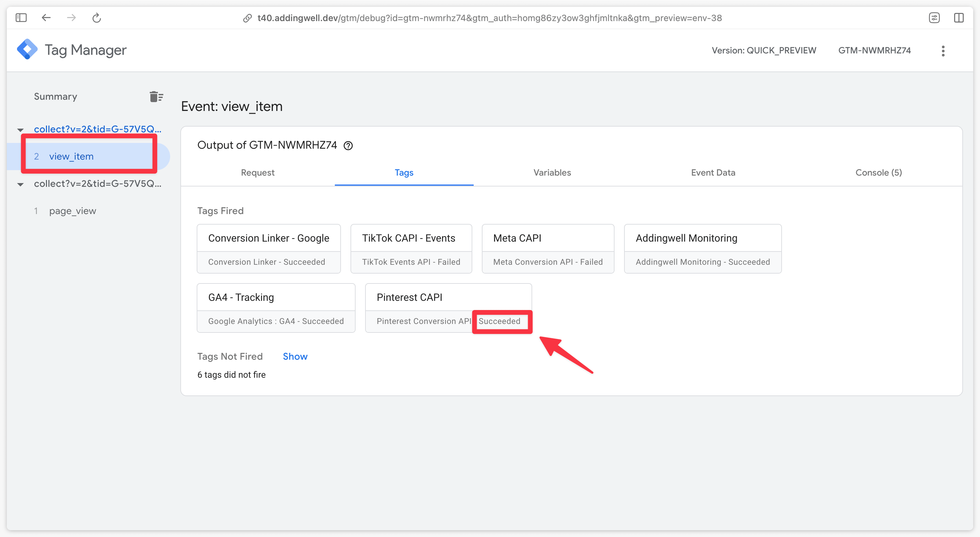The width and height of the screenshot is (980, 537).
Task: Open the GA4 - Tracking tag card
Action: (x=276, y=308)
